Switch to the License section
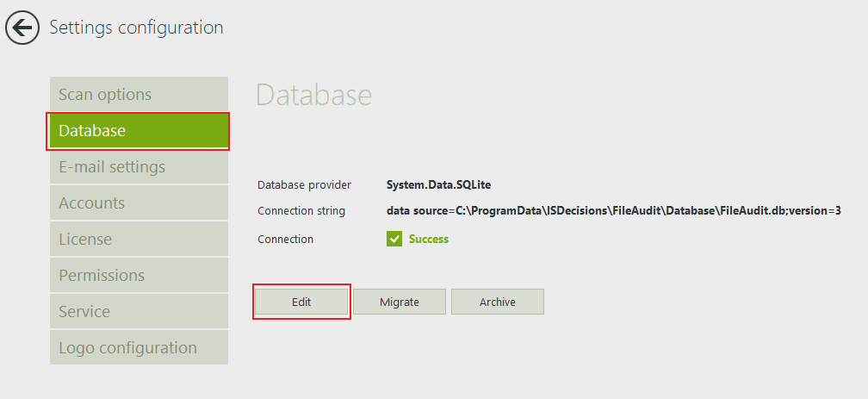Image resolution: width=868 pixels, height=399 pixels. pyautogui.click(x=139, y=240)
